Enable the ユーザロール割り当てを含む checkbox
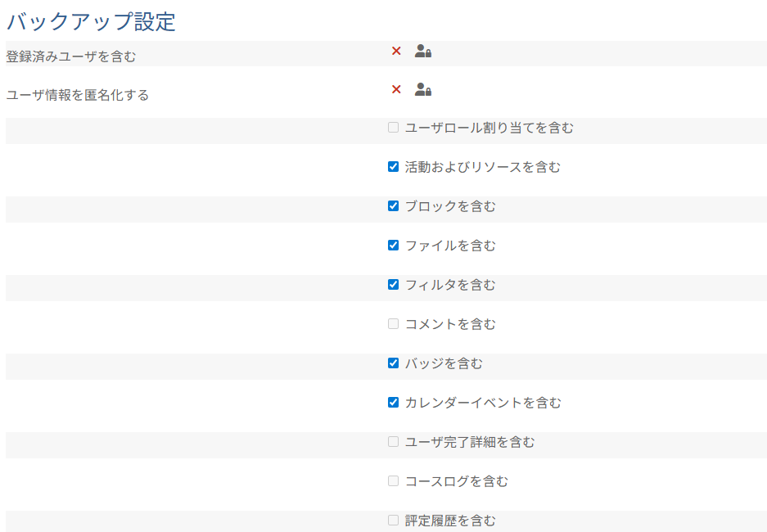 click(393, 128)
